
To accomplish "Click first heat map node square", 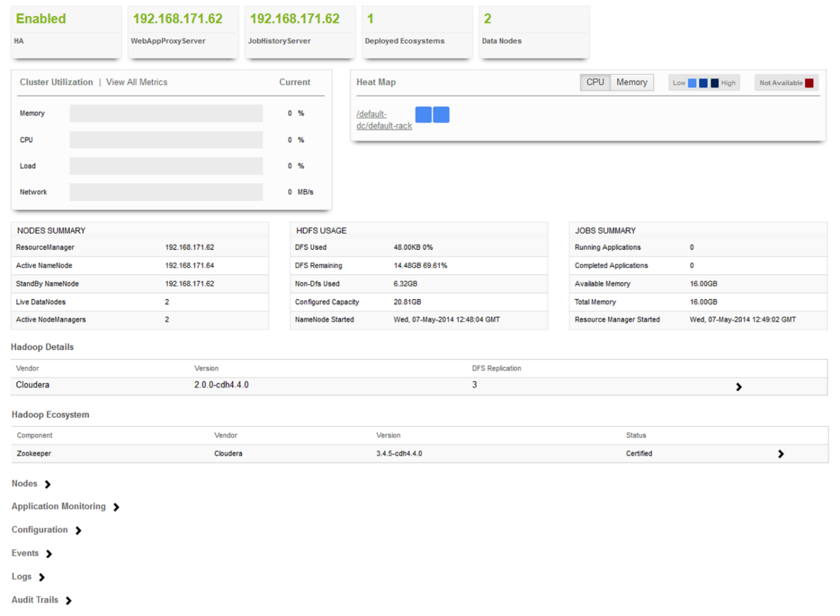I will point(423,115).
